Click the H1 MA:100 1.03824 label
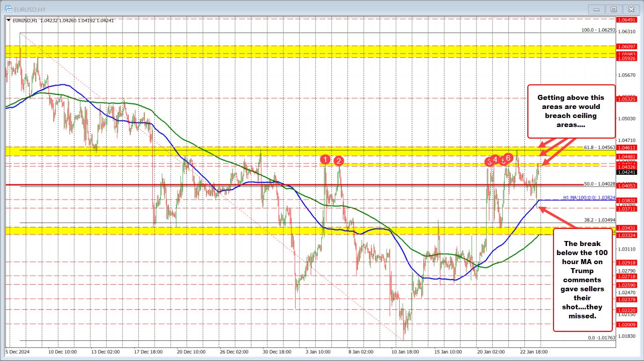Viewport: 644px width, 361px height. tap(588, 198)
